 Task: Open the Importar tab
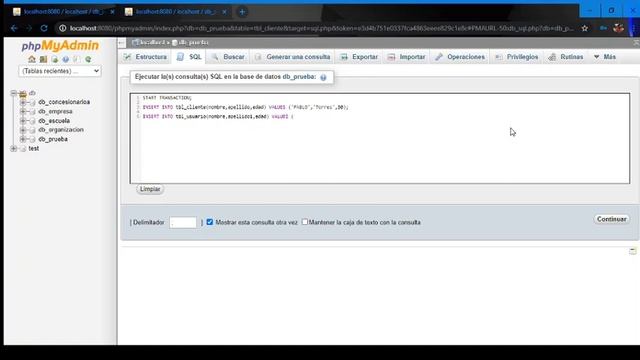coord(407,57)
